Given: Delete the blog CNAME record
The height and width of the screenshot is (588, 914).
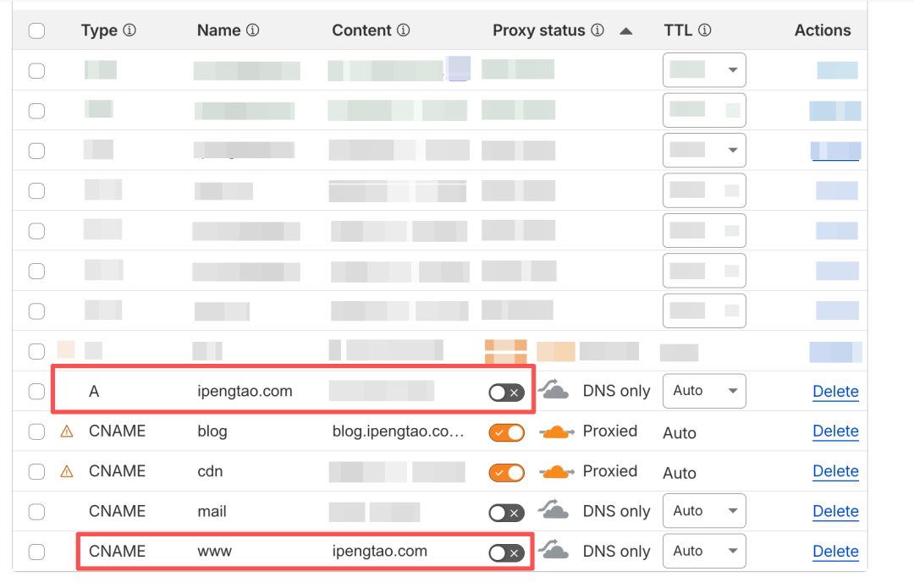Looking at the screenshot, I should pyautogui.click(x=835, y=431).
